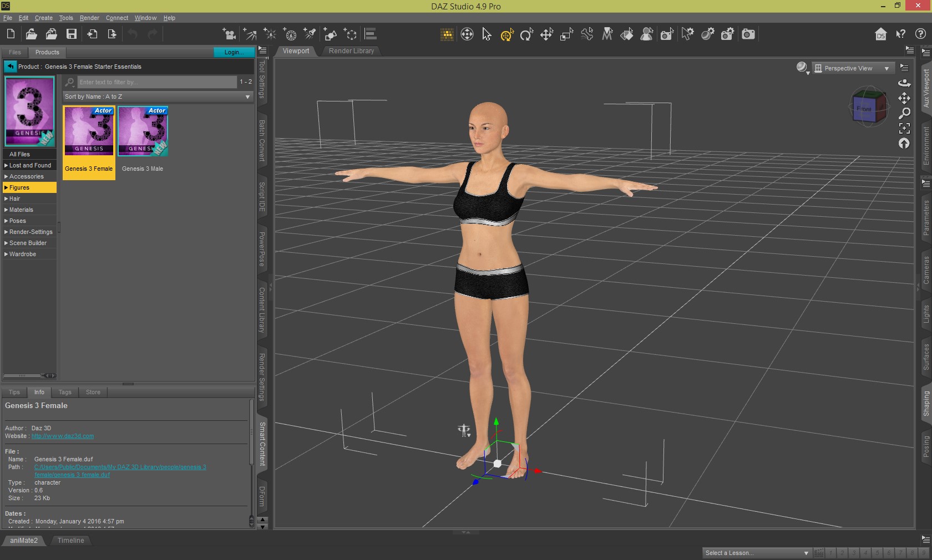Create a new camera with the toolbar icon
Viewport: 932px width, 560px height.
tap(229, 34)
